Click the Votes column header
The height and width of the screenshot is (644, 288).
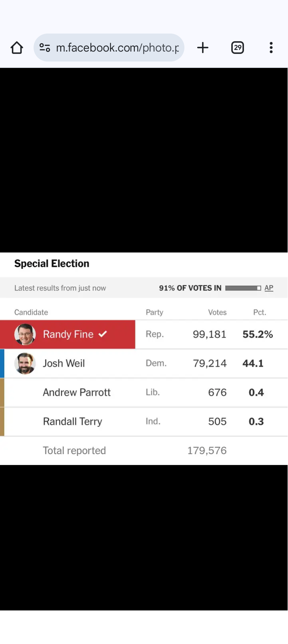tap(217, 312)
